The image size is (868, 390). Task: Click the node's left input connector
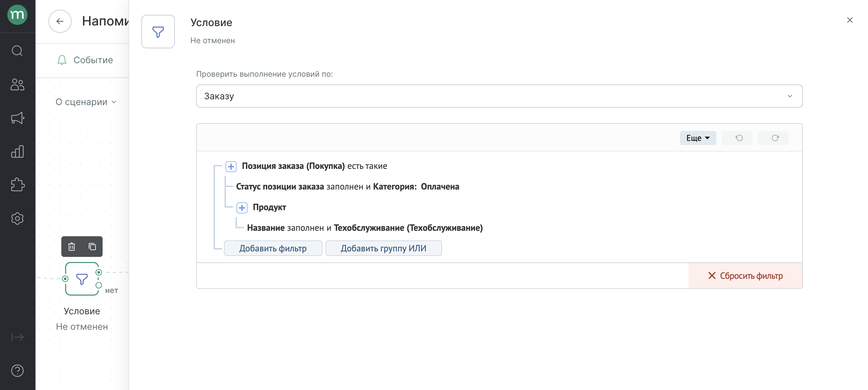click(66, 279)
